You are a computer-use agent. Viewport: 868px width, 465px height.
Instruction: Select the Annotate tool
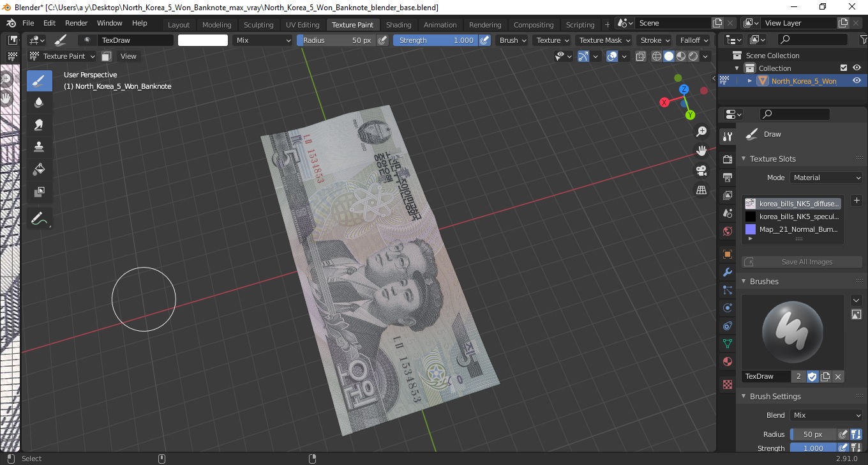coord(39,218)
